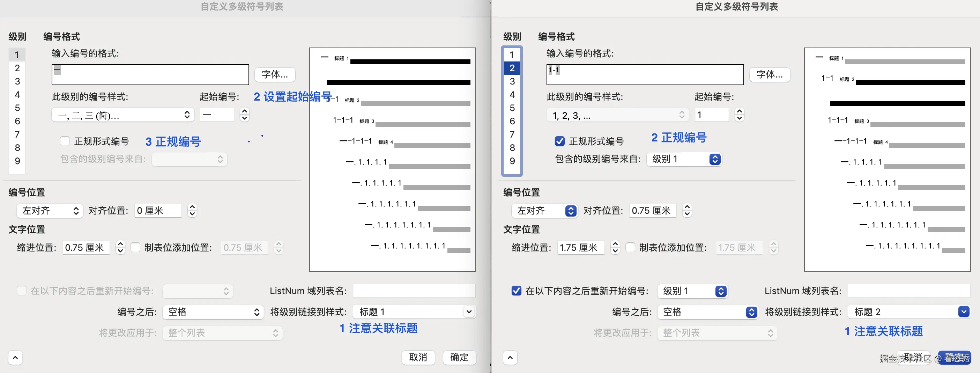Expand the chevron at the bottom-left corner

coord(15,357)
